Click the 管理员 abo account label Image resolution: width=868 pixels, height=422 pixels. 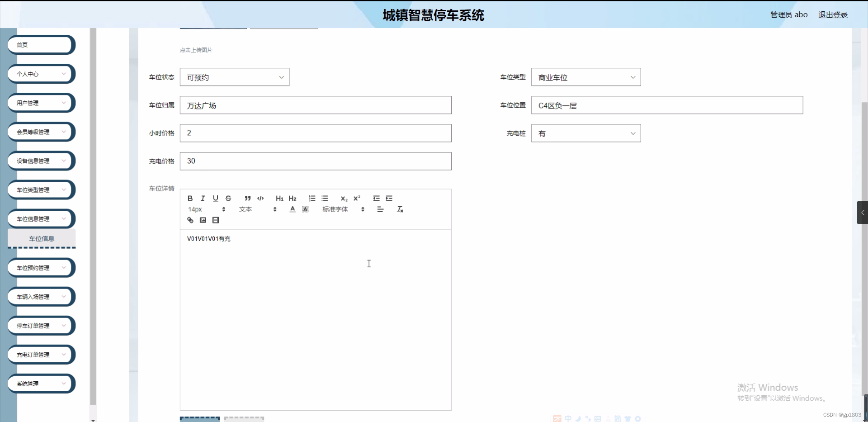coord(789,14)
